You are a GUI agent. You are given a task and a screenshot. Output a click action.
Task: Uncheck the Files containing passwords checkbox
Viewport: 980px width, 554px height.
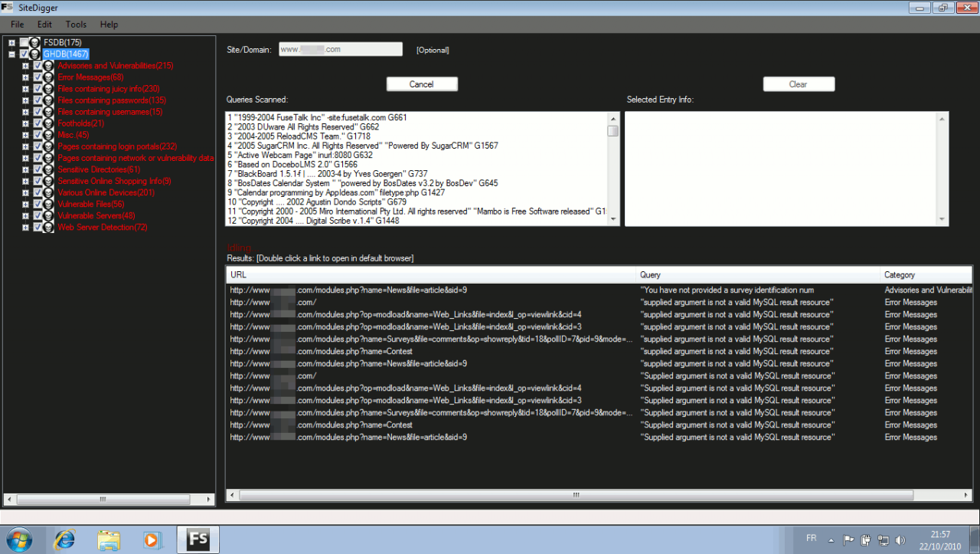pos(38,100)
